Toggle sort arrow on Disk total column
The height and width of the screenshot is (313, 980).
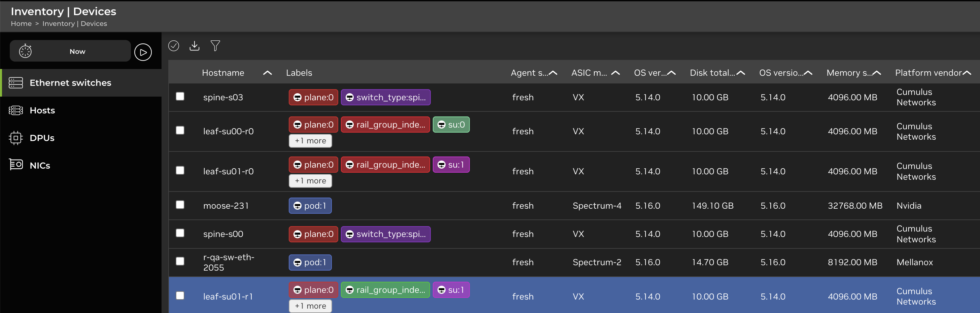(x=740, y=73)
